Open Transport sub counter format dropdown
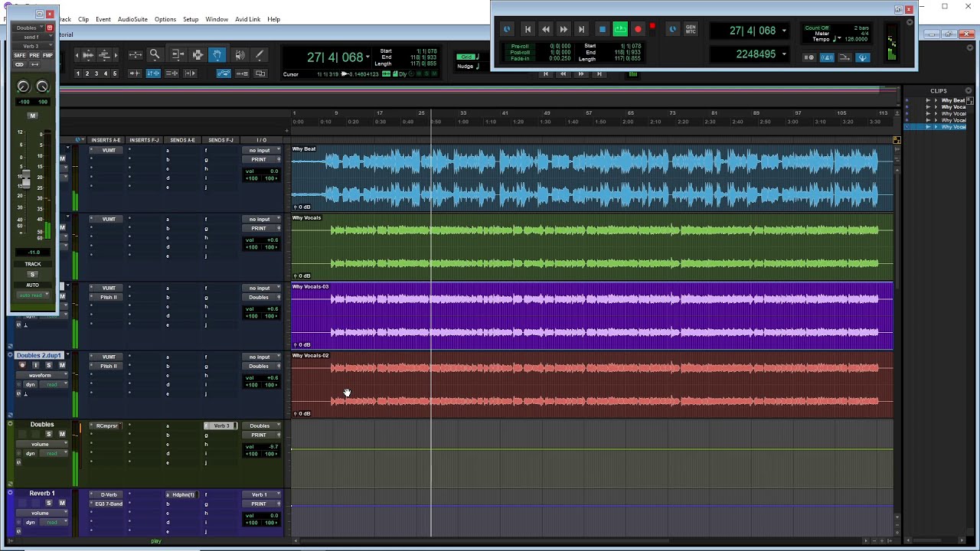Screen dimensions: 980x551 783,54
